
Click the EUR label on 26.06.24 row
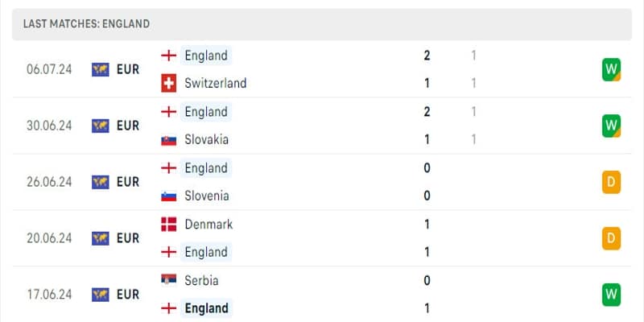[x=128, y=182]
